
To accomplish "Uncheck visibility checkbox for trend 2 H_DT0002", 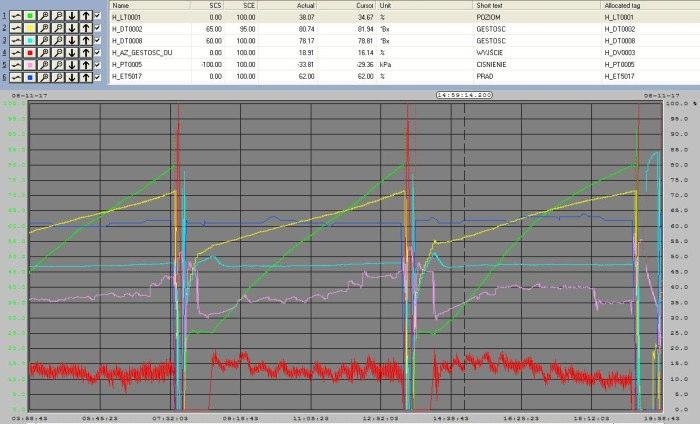I will point(97,28).
